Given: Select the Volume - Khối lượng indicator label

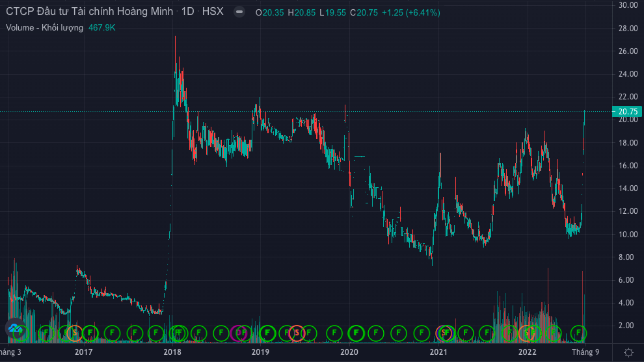Looking at the screenshot, I should coord(44,27).
